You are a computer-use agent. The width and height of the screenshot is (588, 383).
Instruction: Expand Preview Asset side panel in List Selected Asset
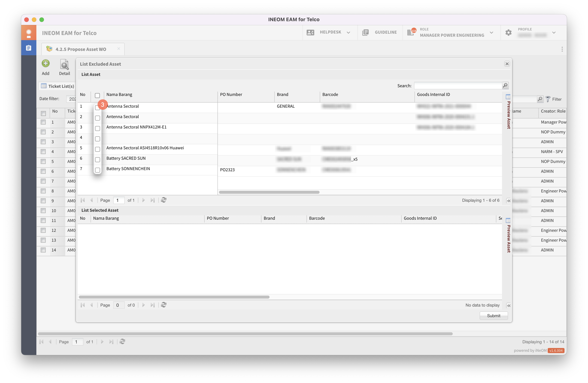[x=508, y=239]
